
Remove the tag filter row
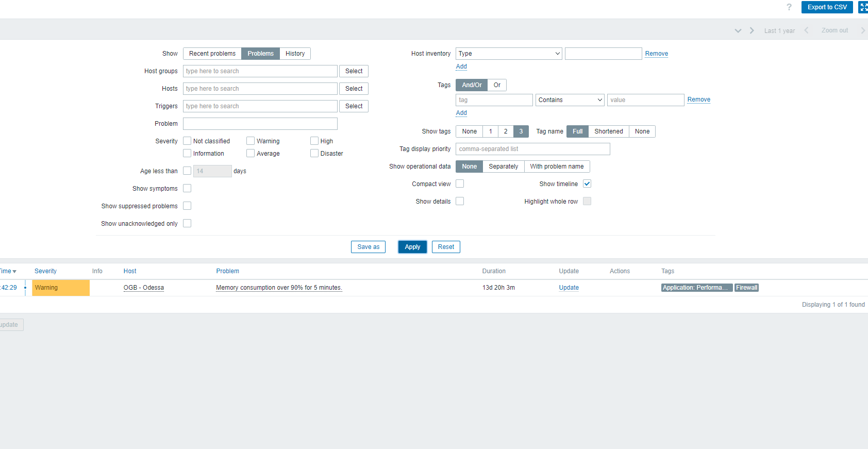pos(699,99)
